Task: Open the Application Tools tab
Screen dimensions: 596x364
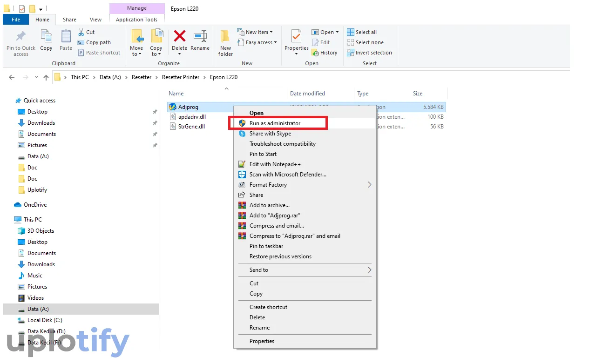Action: [136, 20]
